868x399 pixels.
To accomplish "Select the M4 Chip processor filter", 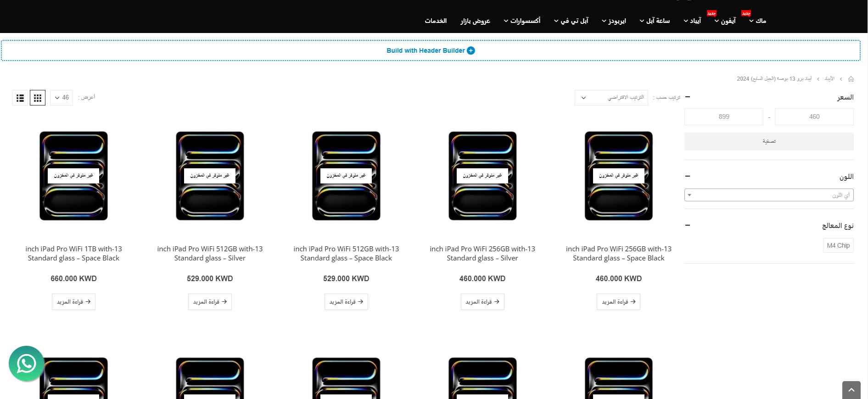I will click(x=838, y=245).
